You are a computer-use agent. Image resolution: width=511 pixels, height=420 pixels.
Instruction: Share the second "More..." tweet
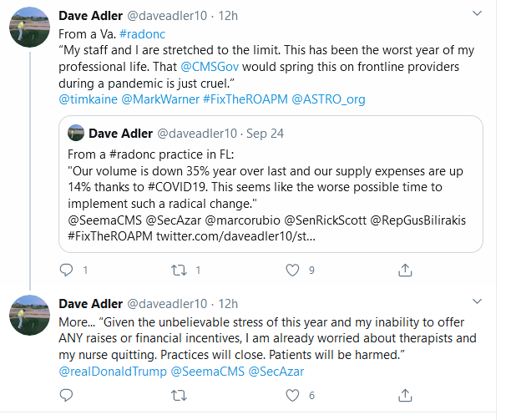tap(405, 395)
